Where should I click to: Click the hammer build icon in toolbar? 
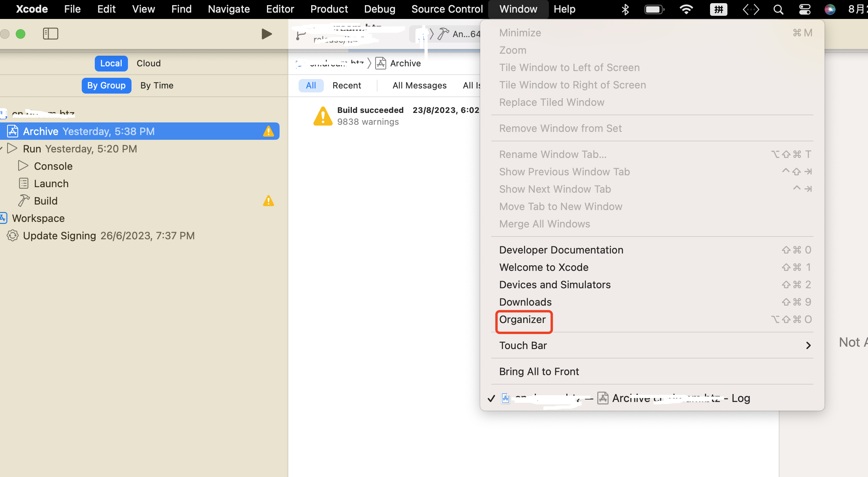pyautogui.click(x=443, y=34)
